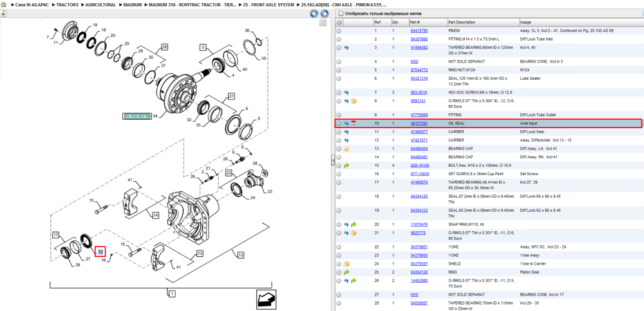Image resolution: width=644 pixels, height=311 pixels.
Task: Select the row circle for ref 13
Action: (x=339, y=149)
